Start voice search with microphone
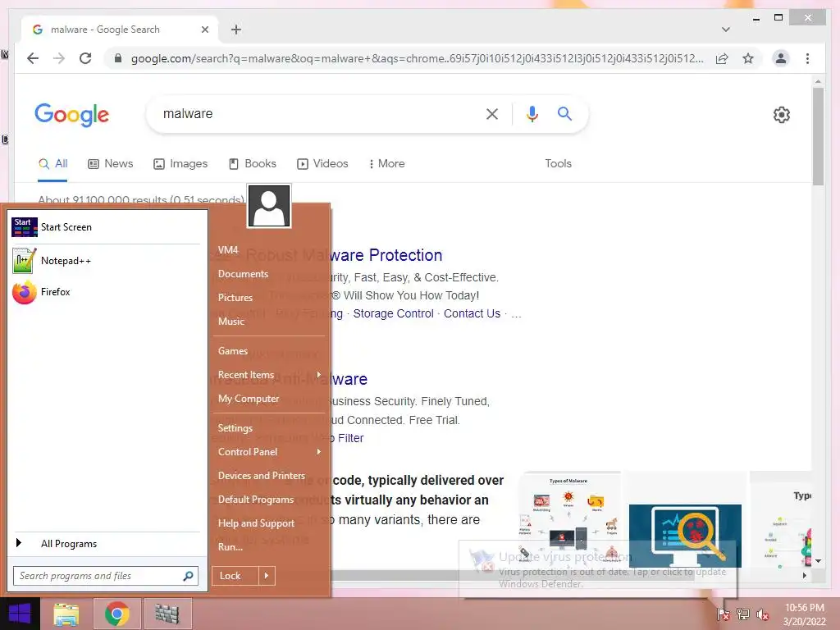The image size is (840, 630). [532, 113]
